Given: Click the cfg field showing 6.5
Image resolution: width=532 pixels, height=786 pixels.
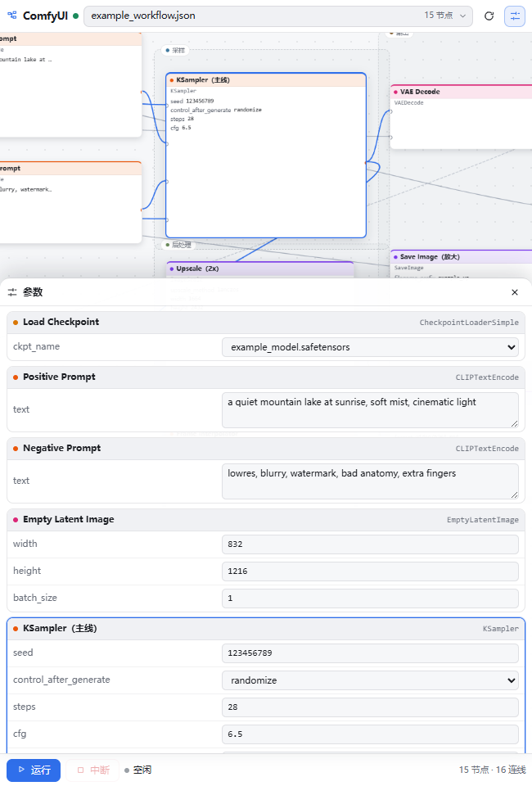Looking at the screenshot, I should pyautogui.click(x=370, y=734).
